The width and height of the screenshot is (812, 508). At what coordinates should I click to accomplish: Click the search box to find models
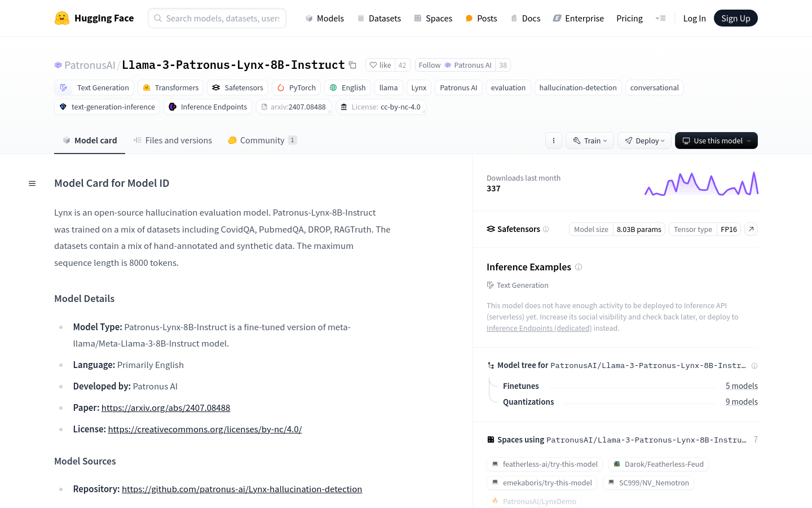[x=217, y=18]
